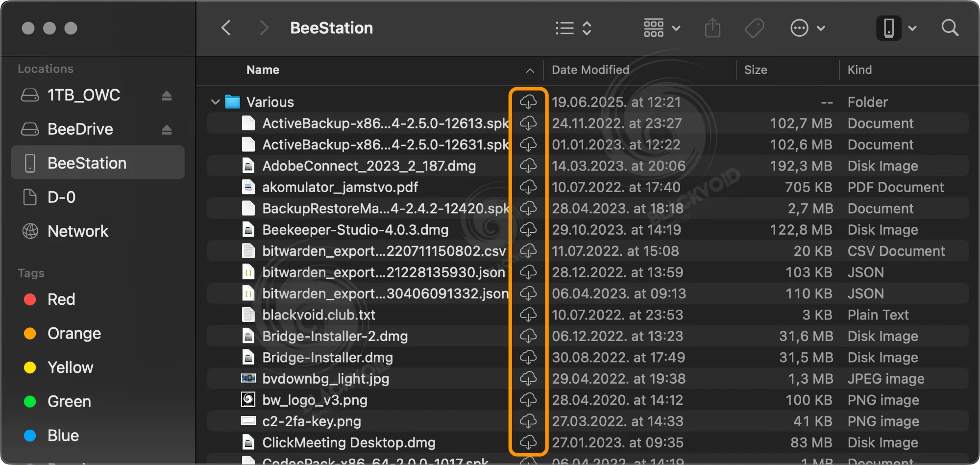Collapse the Various folder
This screenshot has height=465, width=980.
point(215,102)
